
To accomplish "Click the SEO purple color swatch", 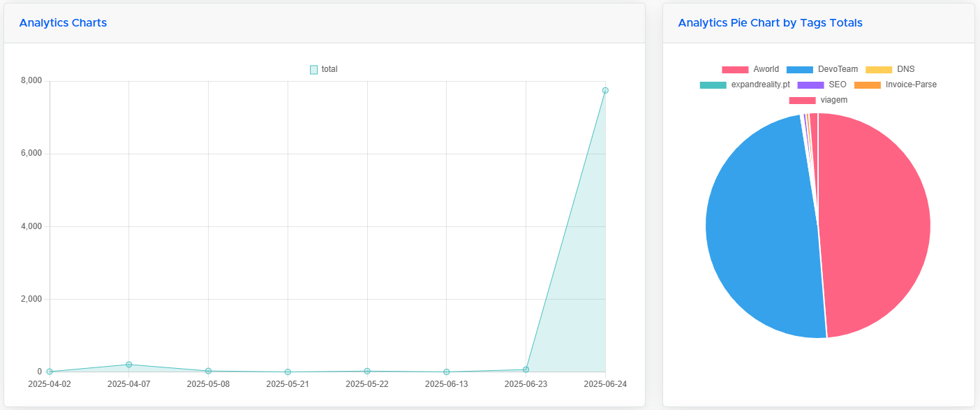I will point(810,85).
